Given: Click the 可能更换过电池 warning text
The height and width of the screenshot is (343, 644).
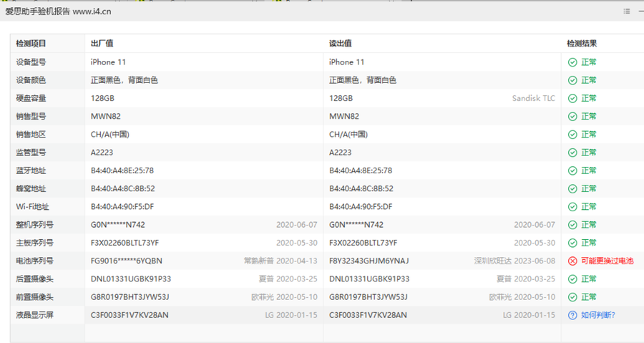Looking at the screenshot, I should click(x=607, y=261).
